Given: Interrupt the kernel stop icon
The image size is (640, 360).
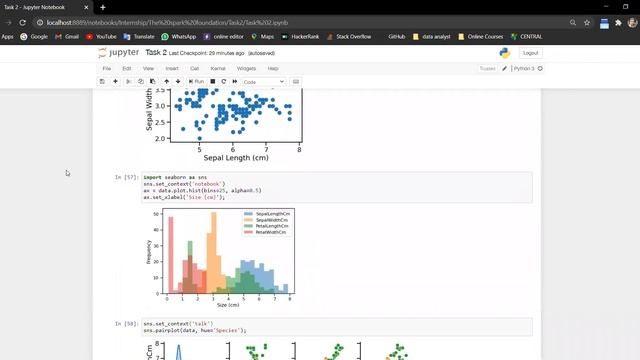Looking at the screenshot, I should [213, 82].
